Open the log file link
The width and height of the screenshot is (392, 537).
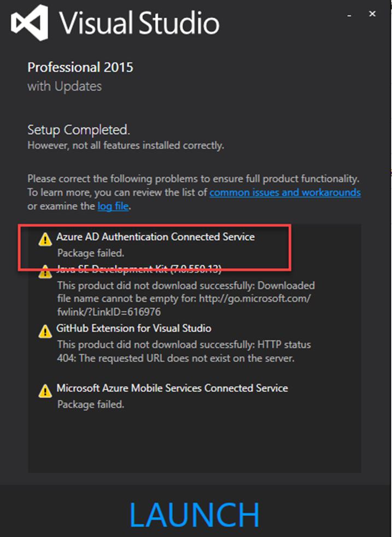tap(114, 206)
